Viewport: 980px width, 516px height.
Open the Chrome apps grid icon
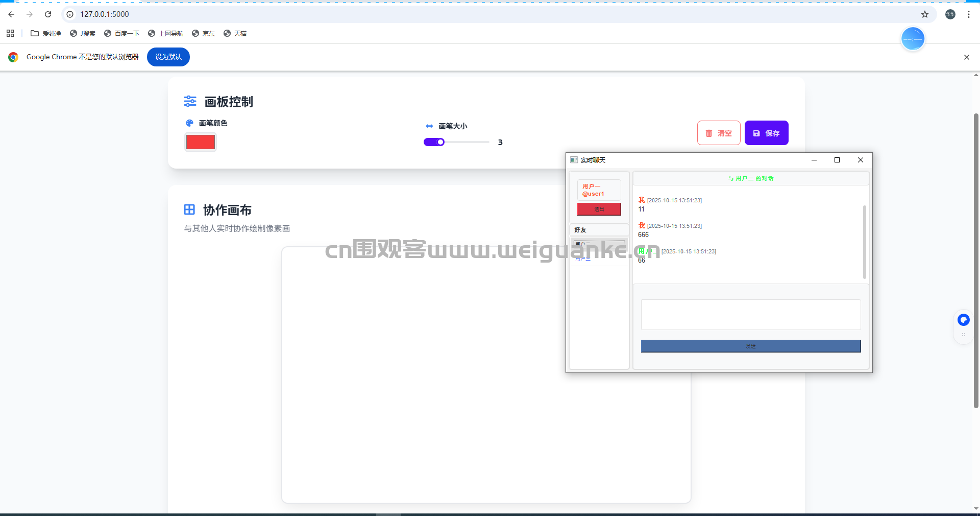coord(10,33)
